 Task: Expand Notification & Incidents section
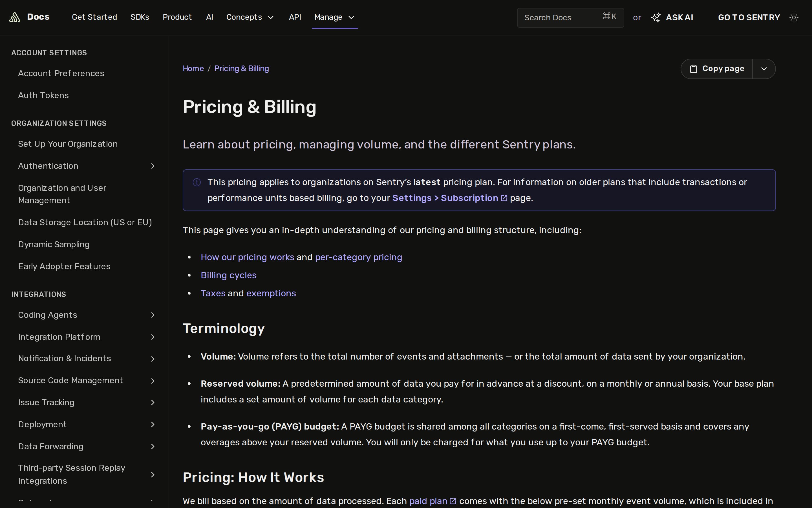(x=153, y=359)
